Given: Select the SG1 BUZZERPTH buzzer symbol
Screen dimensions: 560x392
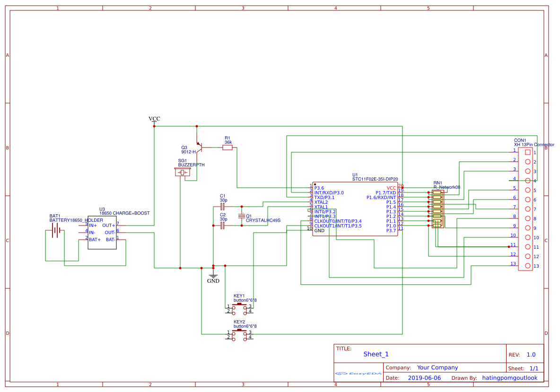Looking at the screenshot, I should coord(183,172).
